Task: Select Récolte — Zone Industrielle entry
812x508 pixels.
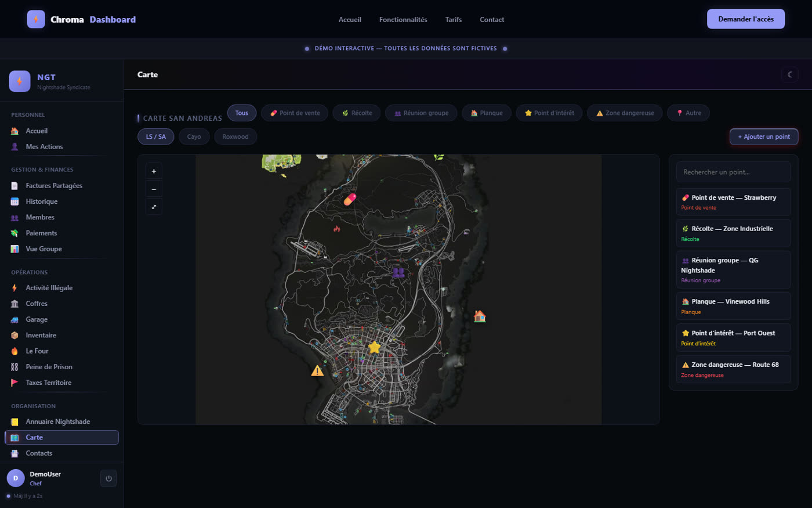Action: pyautogui.click(x=734, y=233)
